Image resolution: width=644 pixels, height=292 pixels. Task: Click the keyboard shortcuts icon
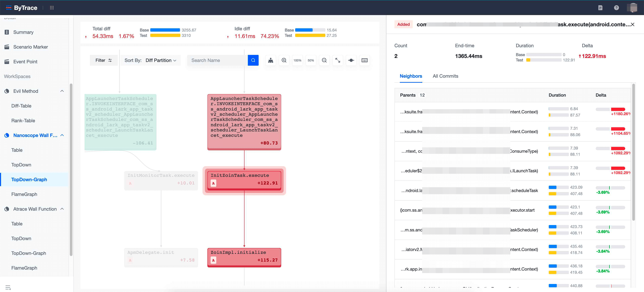[364, 60]
